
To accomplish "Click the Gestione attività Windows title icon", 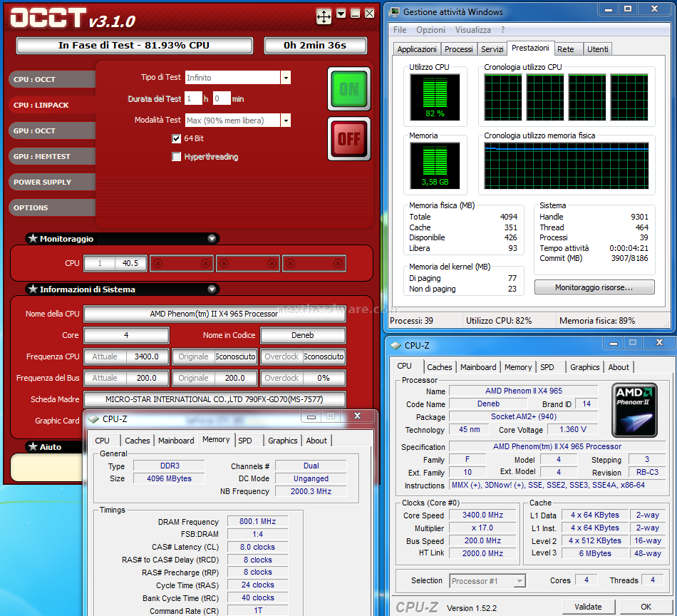I will (x=394, y=11).
